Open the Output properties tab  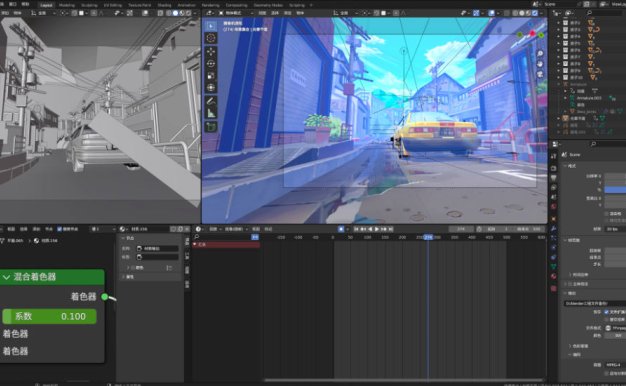tap(554, 178)
